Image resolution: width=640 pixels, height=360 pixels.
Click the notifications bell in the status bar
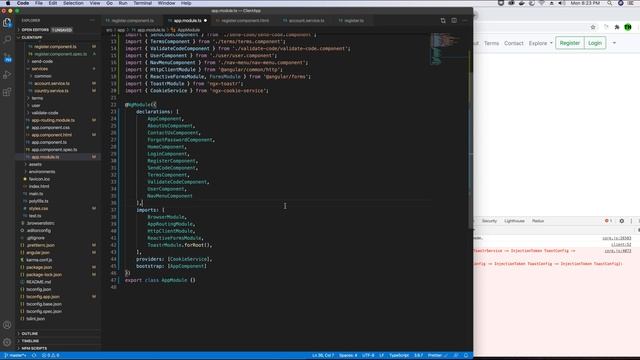pos(466,356)
